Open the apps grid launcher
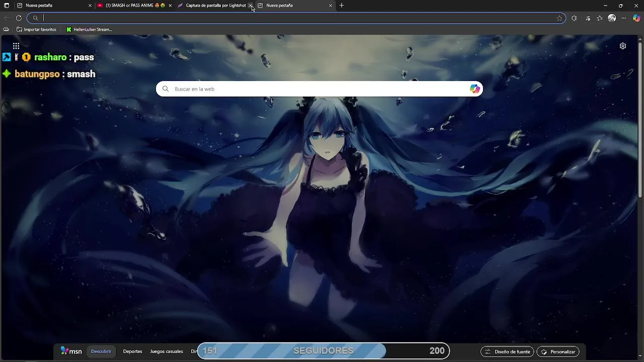The image size is (644, 362). (16, 46)
